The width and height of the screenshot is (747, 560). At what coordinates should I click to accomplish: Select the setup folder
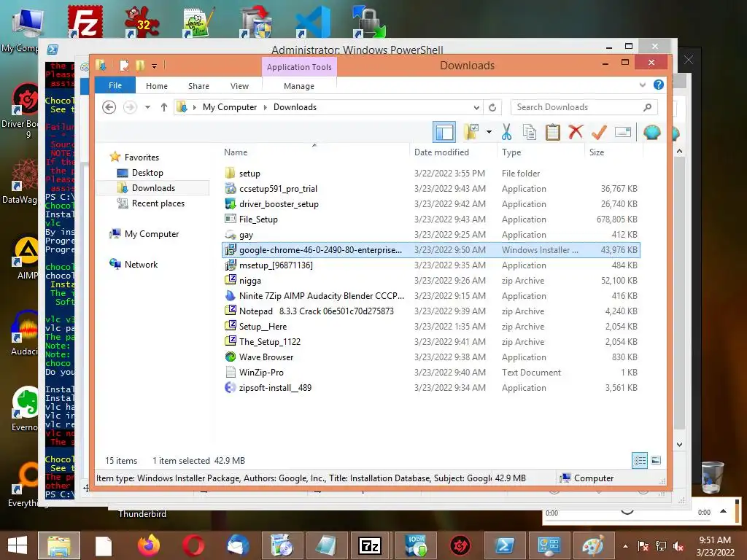coord(431,174)
